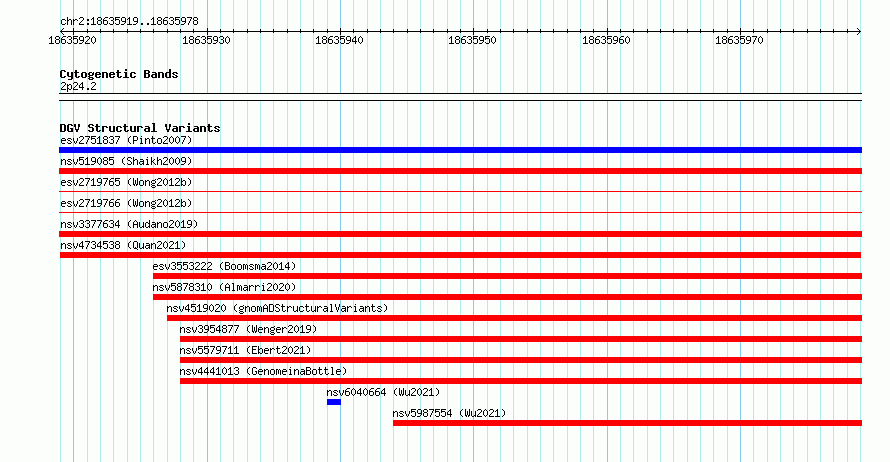This screenshot has height=462, width=890.
Task: Click the esv3553222 (Boomsma2014) label
Action: (224, 266)
